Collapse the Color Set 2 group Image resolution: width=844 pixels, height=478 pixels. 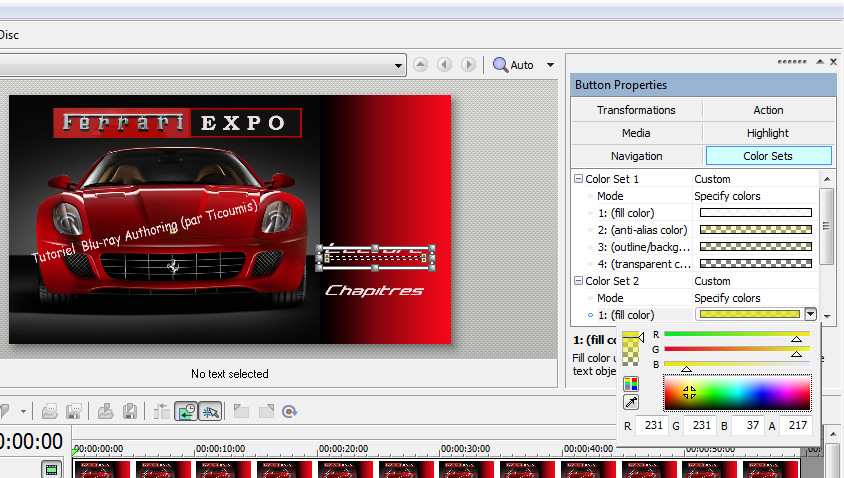coord(579,280)
